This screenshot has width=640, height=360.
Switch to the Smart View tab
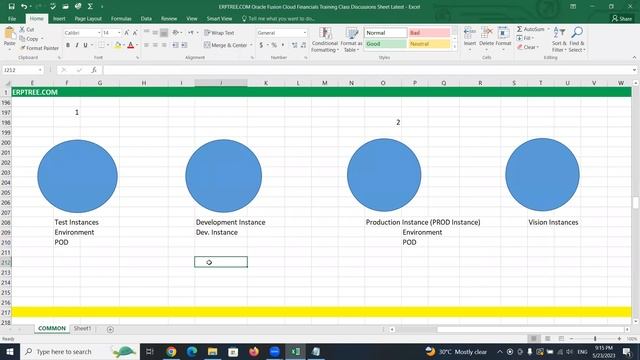coord(219,19)
